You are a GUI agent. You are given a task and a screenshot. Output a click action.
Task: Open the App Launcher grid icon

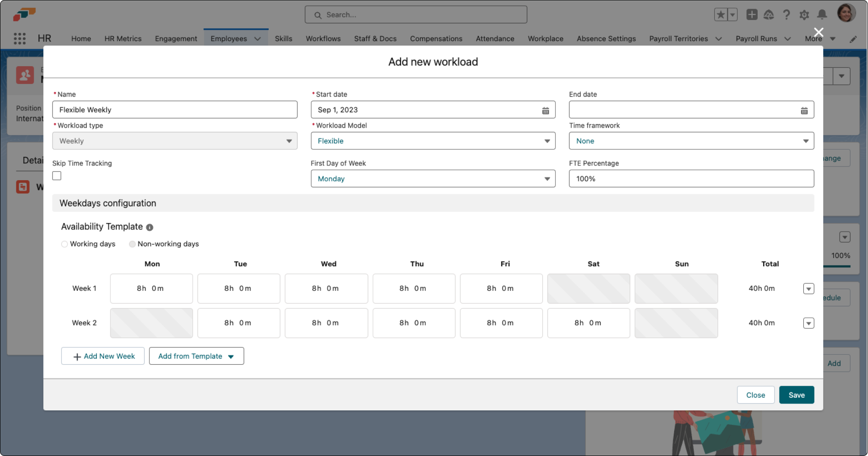click(20, 39)
